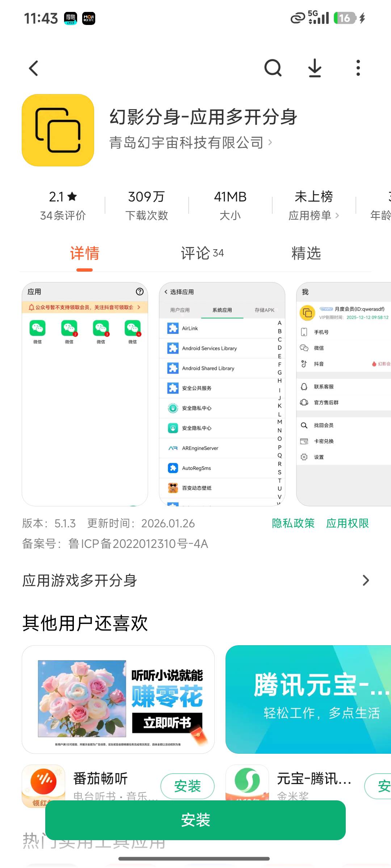Tap 备案号 鲁ICP备2022012310号-4A

click(x=115, y=544)
